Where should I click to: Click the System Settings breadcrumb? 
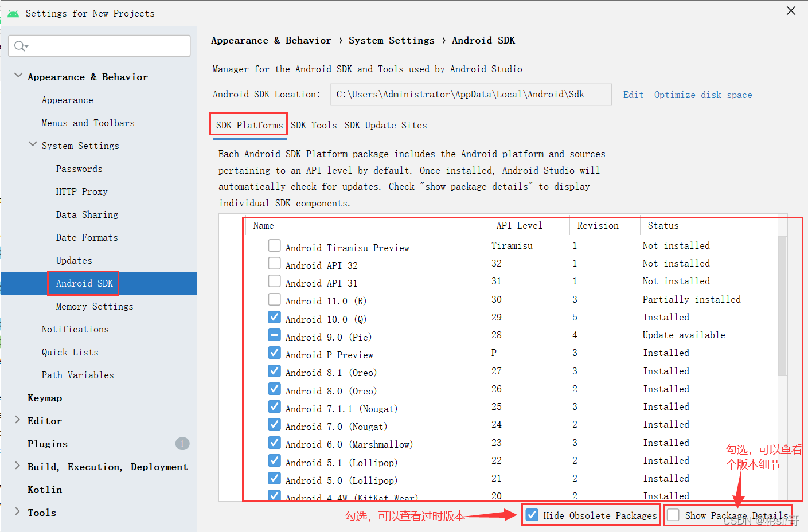(392, 40)
